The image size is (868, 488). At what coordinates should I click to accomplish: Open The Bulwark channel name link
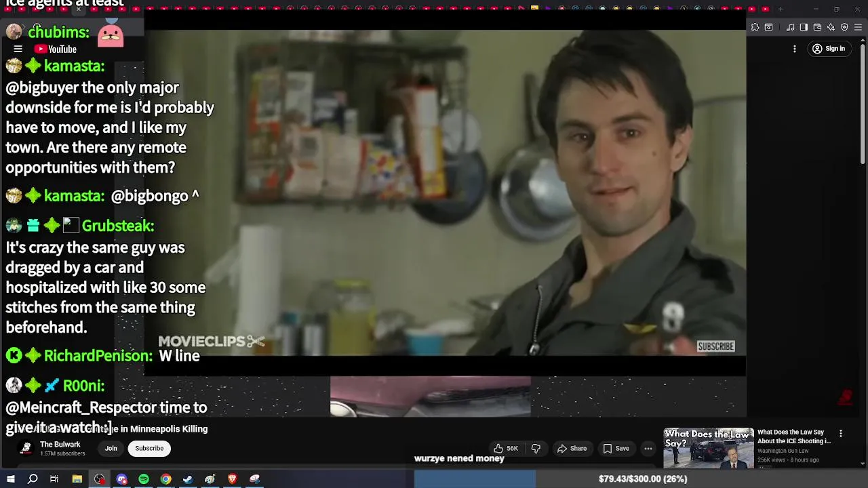pyautogui.click(x=60, y=445)
